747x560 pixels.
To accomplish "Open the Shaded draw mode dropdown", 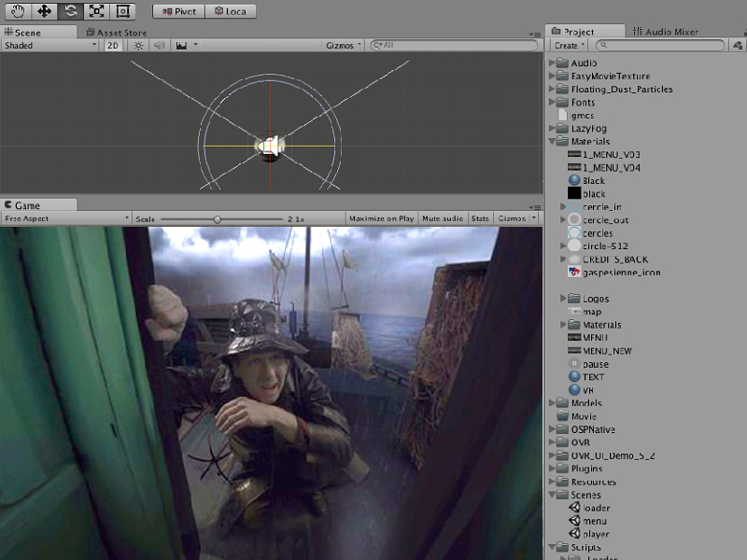I will [49, 45].
